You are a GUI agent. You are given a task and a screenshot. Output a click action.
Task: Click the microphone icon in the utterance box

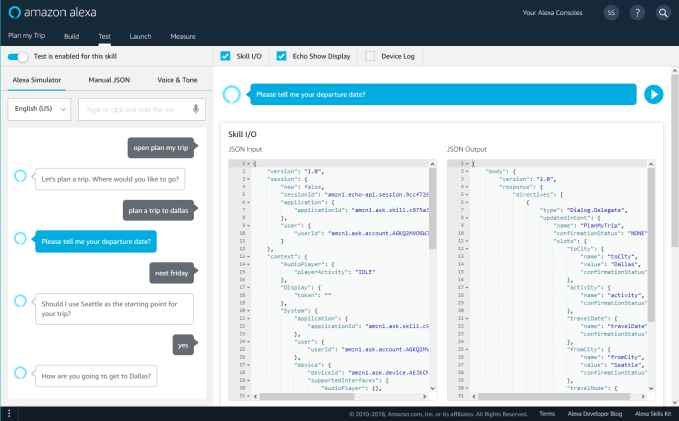tap(197, 109)
